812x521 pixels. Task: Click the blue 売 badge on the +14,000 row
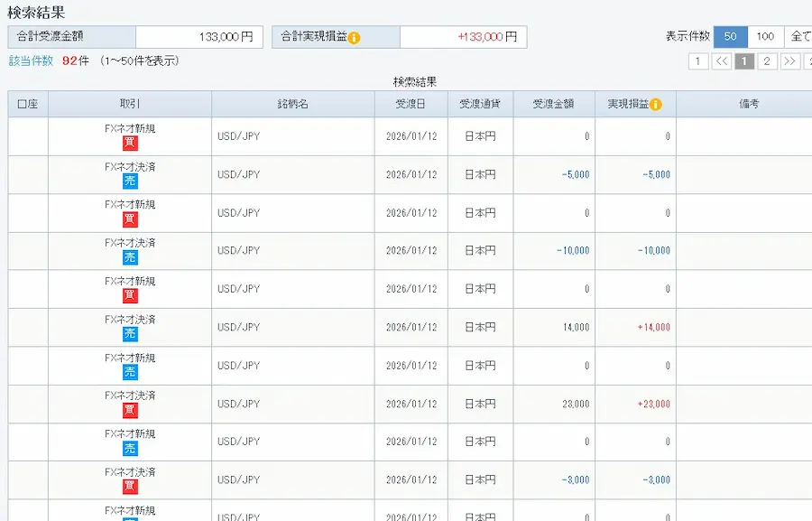coord(133,332)
